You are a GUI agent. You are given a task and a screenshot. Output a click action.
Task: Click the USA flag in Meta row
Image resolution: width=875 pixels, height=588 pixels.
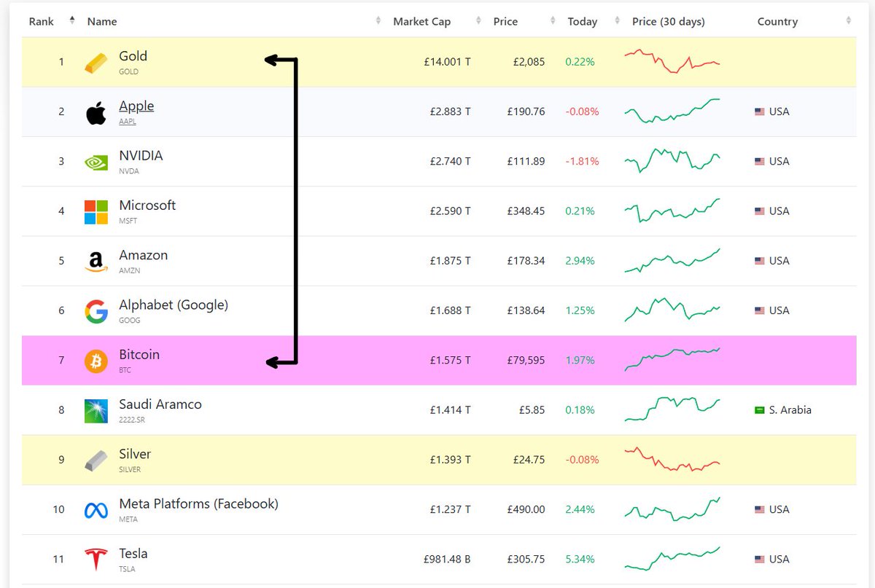[x=760, y=509]
